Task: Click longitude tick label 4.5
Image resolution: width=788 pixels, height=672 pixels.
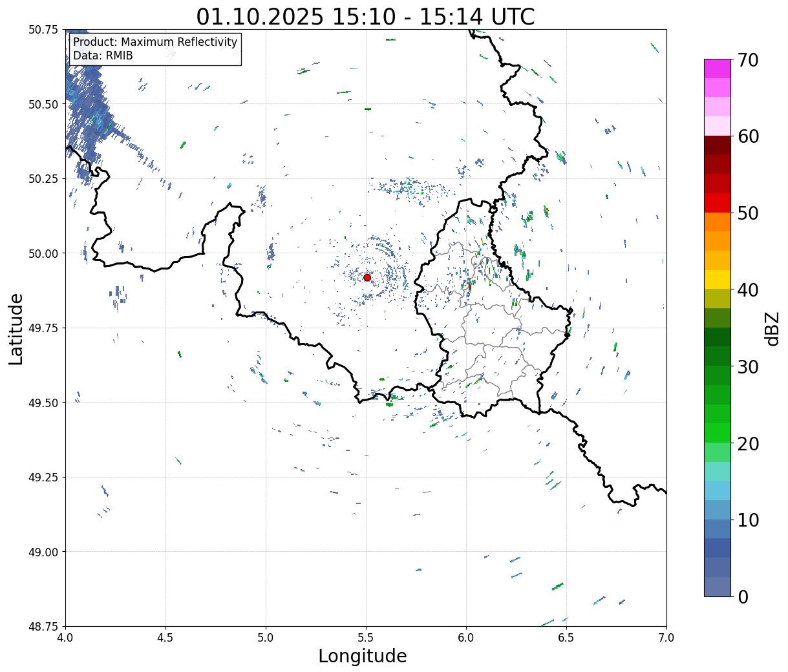Action: coord(165,637)
